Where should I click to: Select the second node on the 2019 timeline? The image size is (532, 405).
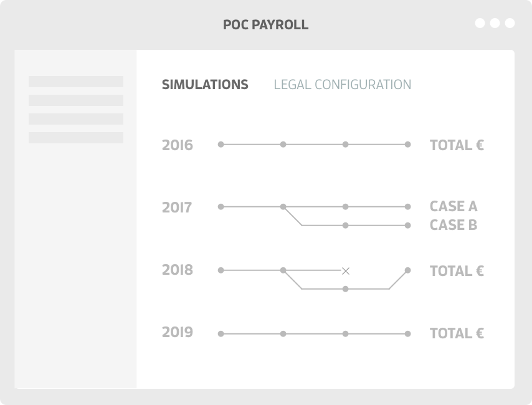pos(283,334)
